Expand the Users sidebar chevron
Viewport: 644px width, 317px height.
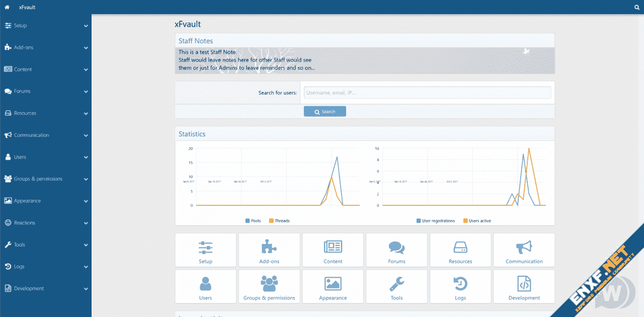click(86, 157)
